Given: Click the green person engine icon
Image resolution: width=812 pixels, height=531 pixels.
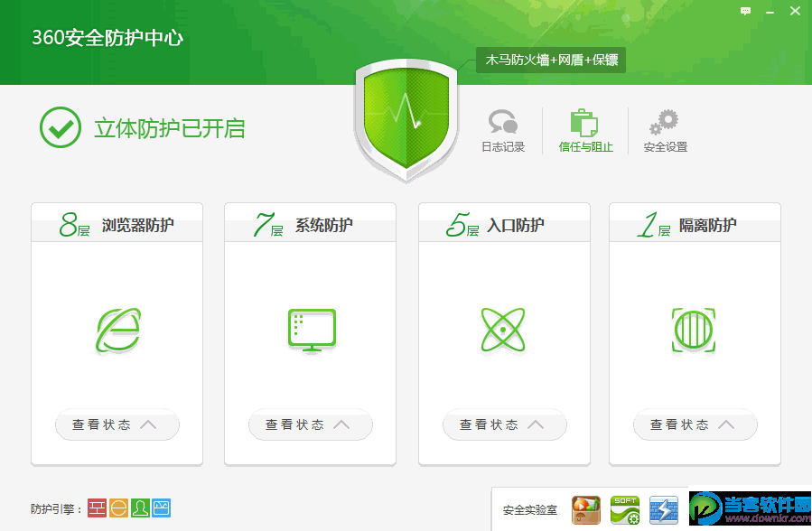Looking at the screenshot, I should [140, 508].
